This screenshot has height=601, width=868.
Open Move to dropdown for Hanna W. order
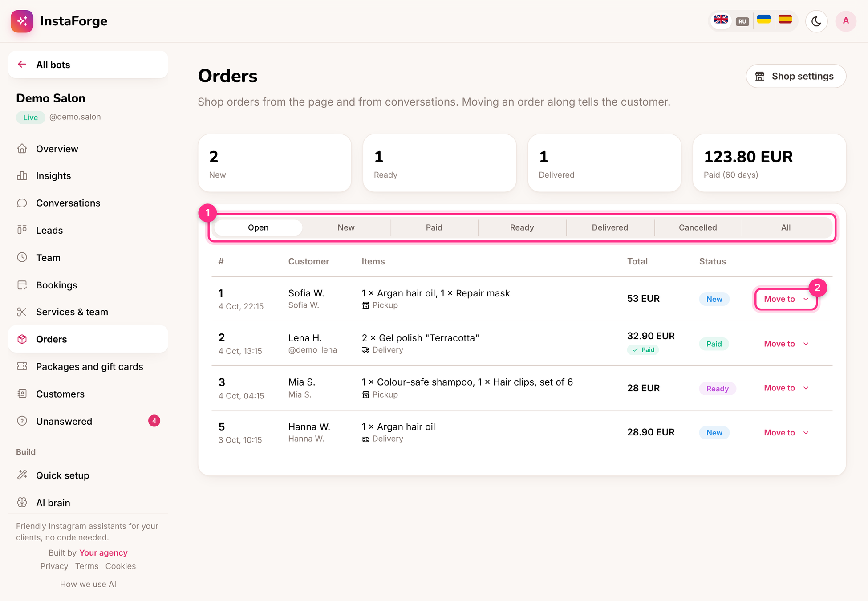point(786,433)
